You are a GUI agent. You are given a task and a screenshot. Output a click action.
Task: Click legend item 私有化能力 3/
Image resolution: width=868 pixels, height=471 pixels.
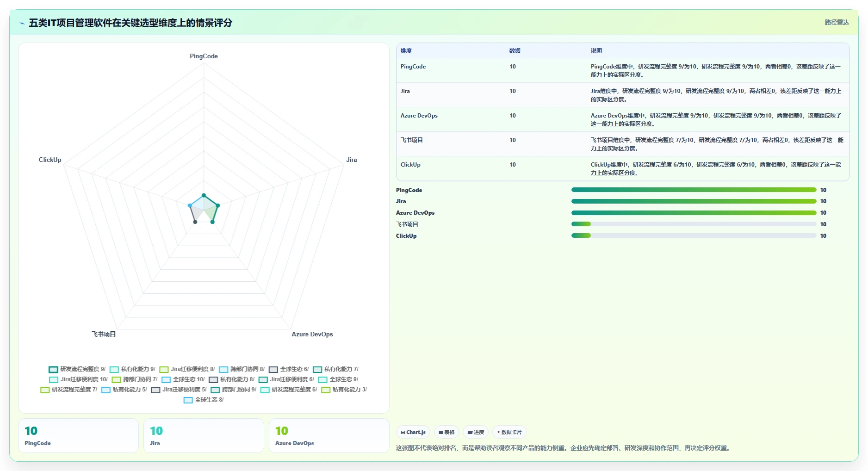344,390
